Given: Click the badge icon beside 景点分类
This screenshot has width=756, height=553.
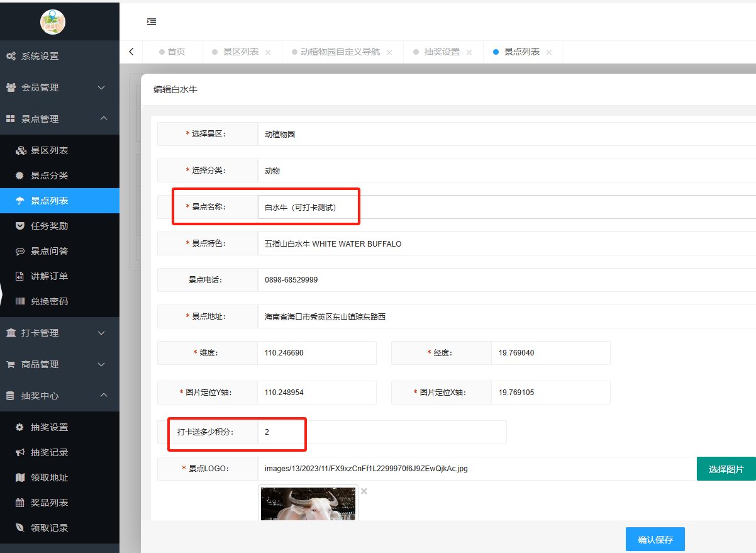Looking at the screenshot, I should tap(20, 176).
